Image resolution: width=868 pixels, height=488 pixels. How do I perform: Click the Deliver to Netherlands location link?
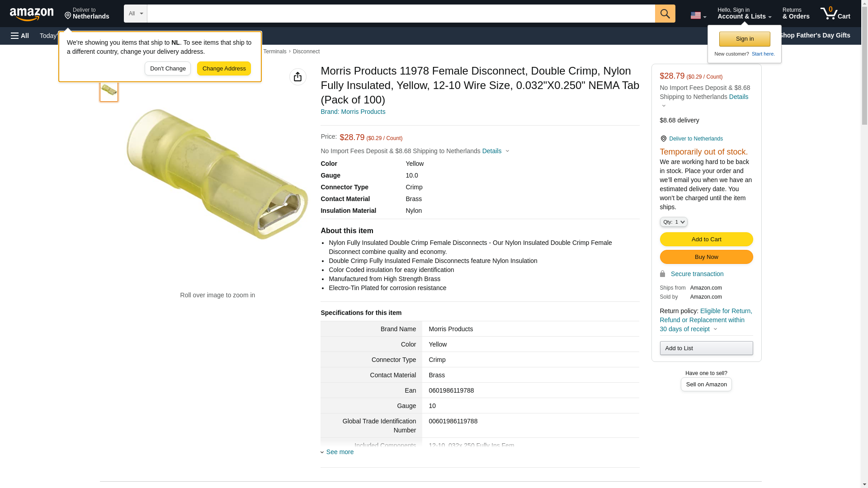click(87, 14)
